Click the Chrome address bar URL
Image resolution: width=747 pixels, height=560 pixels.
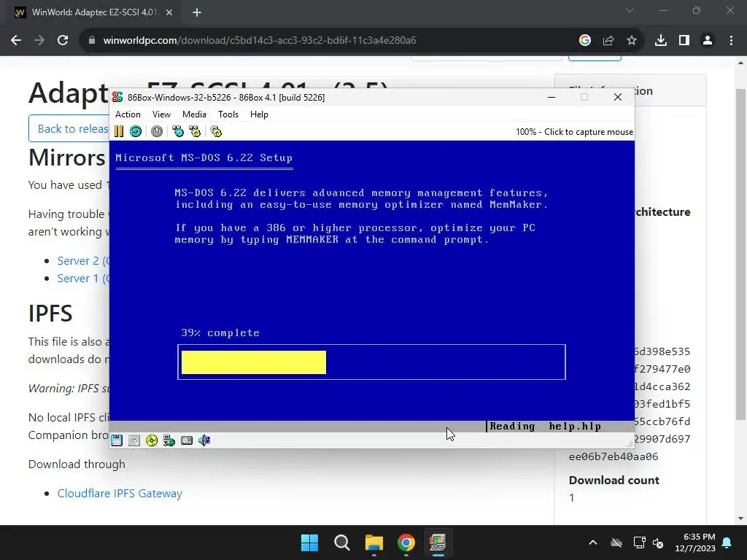(260, 41)
